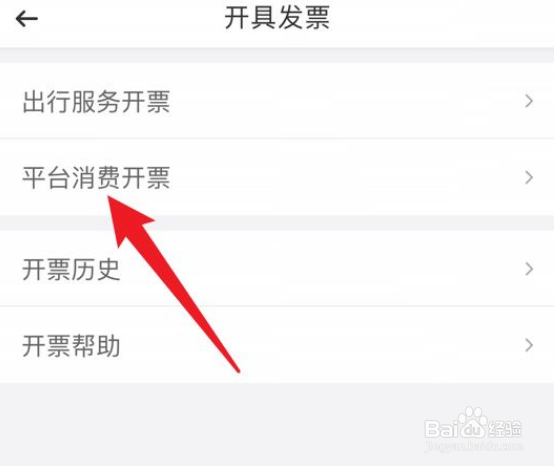This screenshot has height=466, width=554.
Task: Click gray divider above 开票历史 section
Action: [x=277, y=223]
